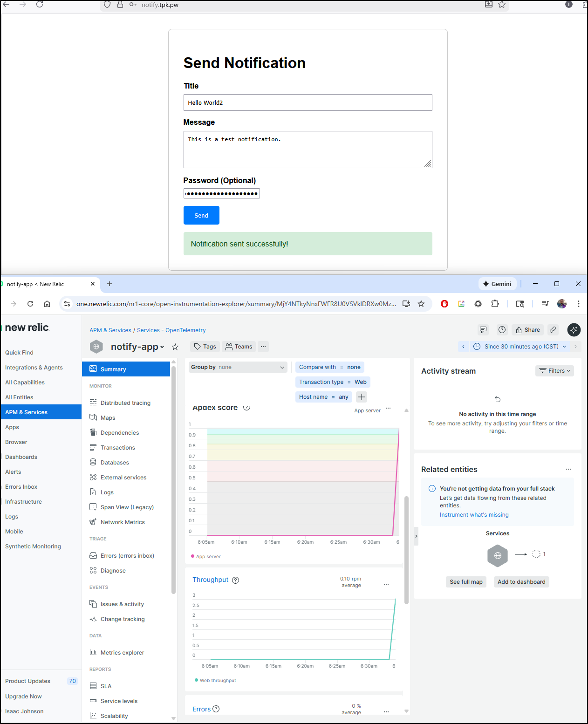Expand the Group by dropdown
Screen dimensions: 588x724
coord(238,367)
